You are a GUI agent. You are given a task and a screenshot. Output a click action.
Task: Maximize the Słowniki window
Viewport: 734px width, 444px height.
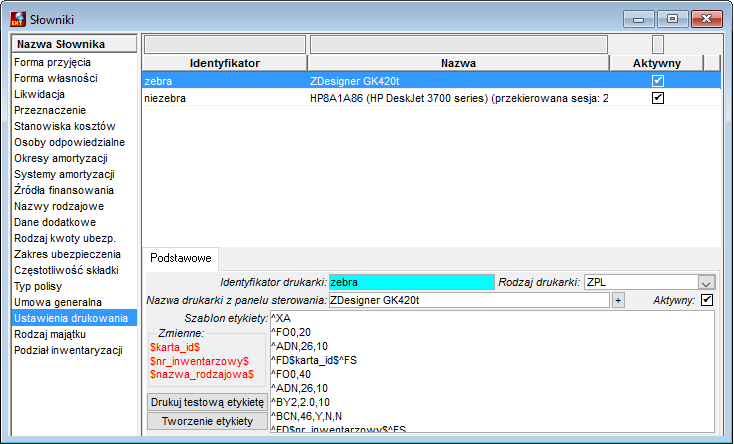(672, 19)
